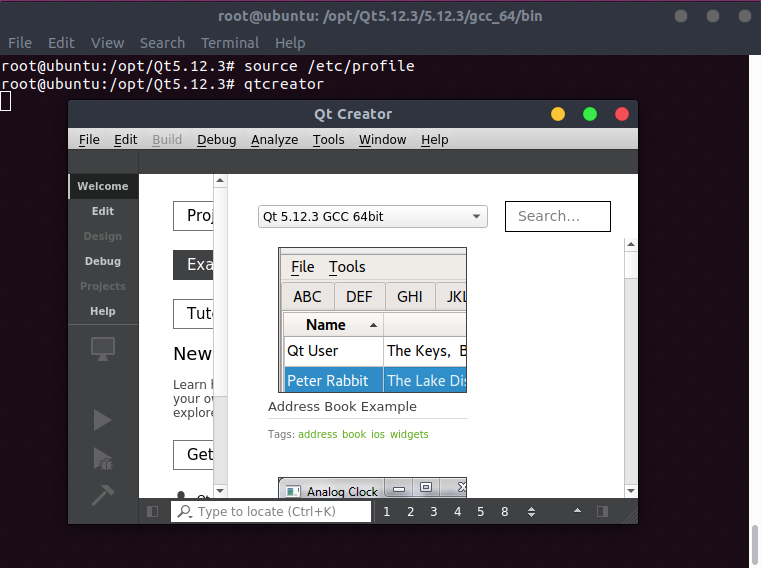This screenshot has width=761, height=568.
Task: Click the magnifier icon in locator field
Action: [184, 511]
